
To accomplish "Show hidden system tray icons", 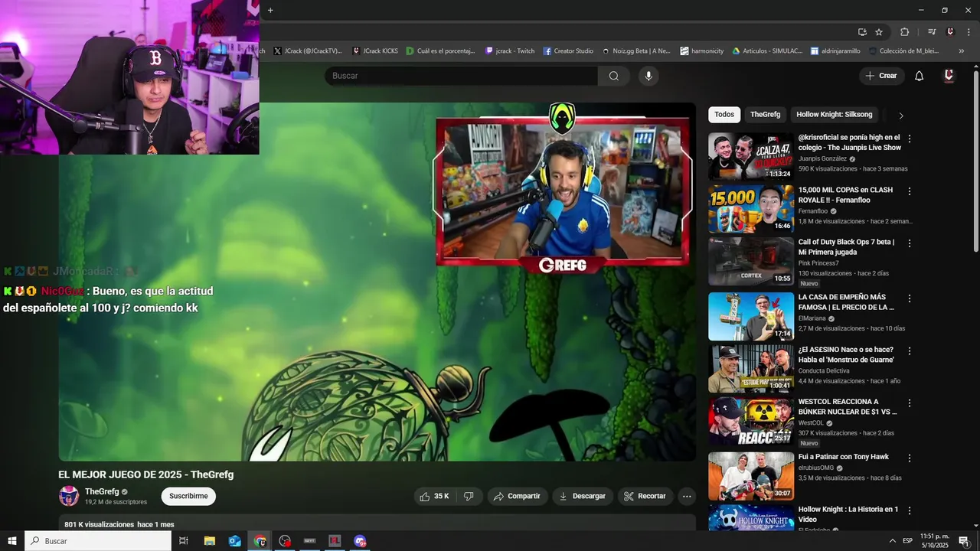I will (892, 541).
